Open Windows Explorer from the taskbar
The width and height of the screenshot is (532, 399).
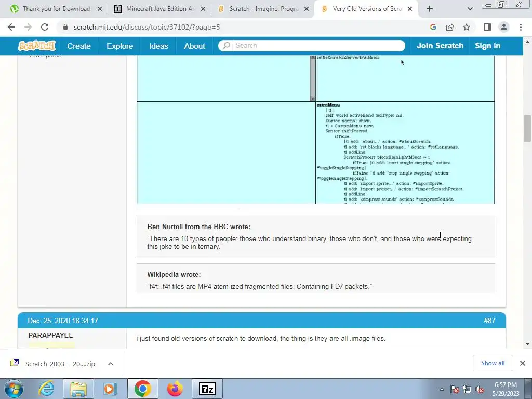click(78, 389)
